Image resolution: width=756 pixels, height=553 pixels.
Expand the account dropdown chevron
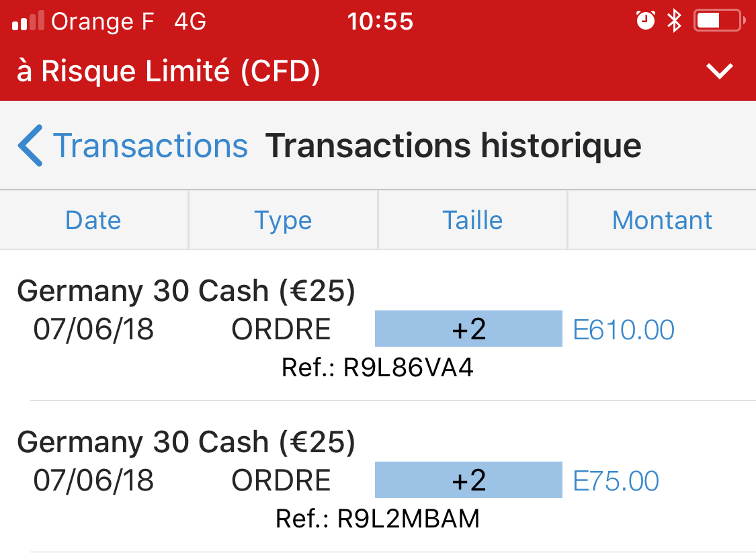coord(720,71)
